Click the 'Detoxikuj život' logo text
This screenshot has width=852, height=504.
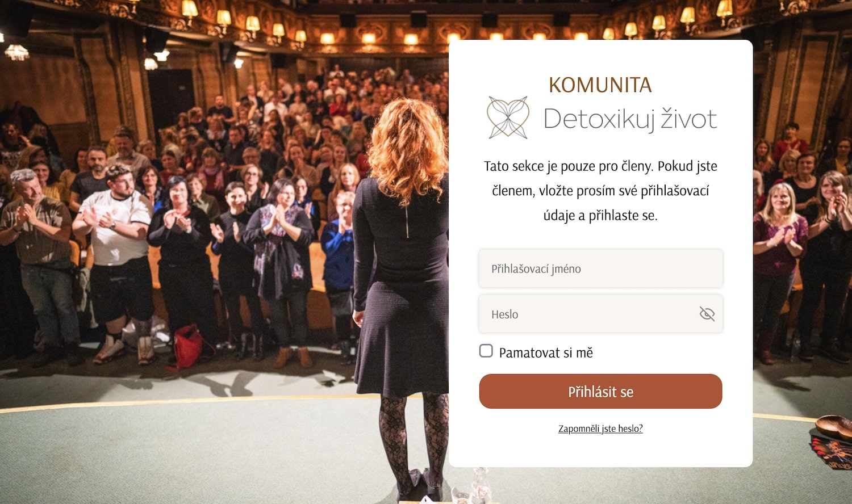pyautogui.click(x=630, y=119)
